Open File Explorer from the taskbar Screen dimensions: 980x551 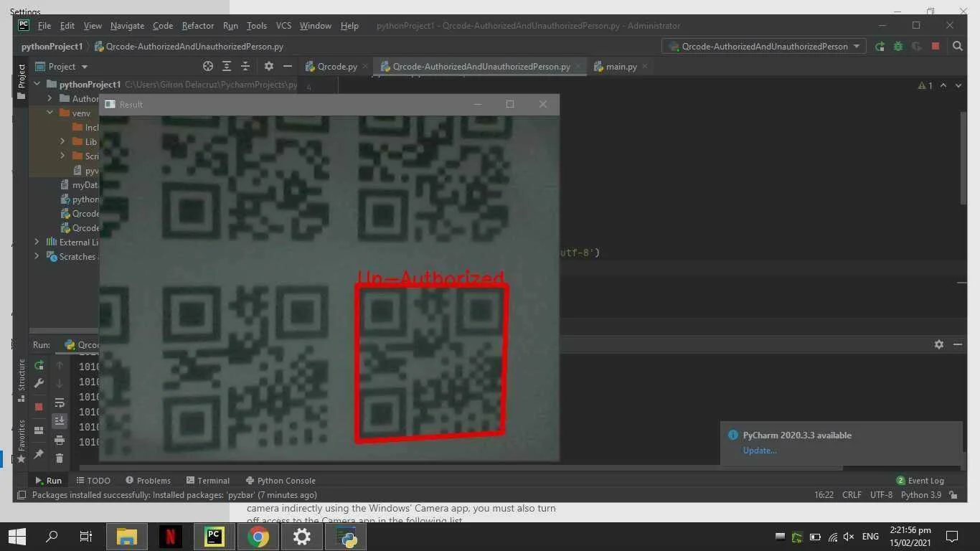(126, 536)
